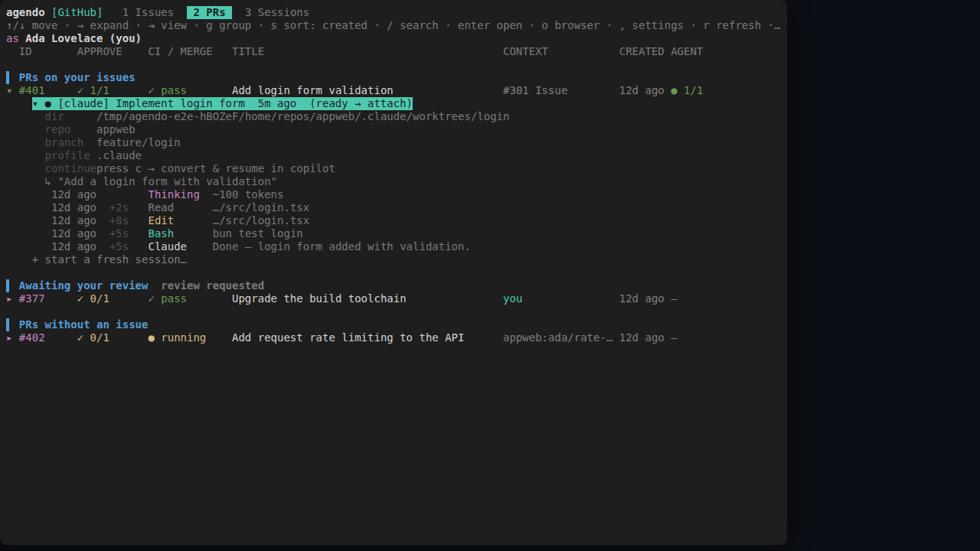Click the branch value feature/login
Viewport: 980px width, 551px height.
click(x=139, y=142)
